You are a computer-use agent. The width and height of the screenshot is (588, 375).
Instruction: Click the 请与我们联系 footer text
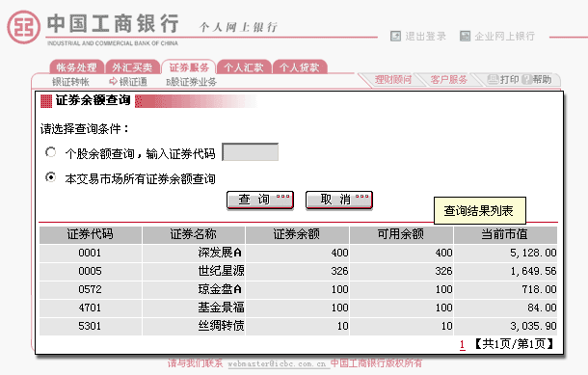coord(195,363)
